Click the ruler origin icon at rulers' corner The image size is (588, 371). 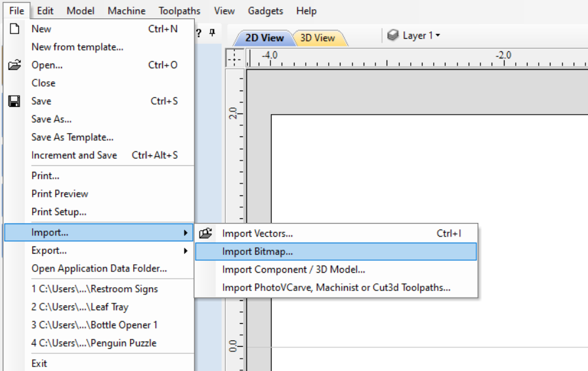[x=234, y=58]
